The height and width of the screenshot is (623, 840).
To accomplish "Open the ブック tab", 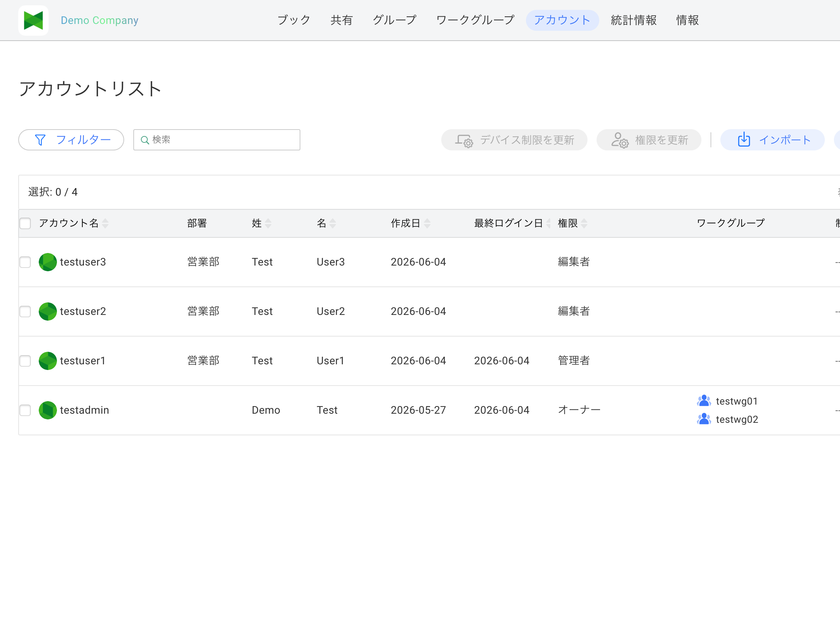I will point(294,20).
